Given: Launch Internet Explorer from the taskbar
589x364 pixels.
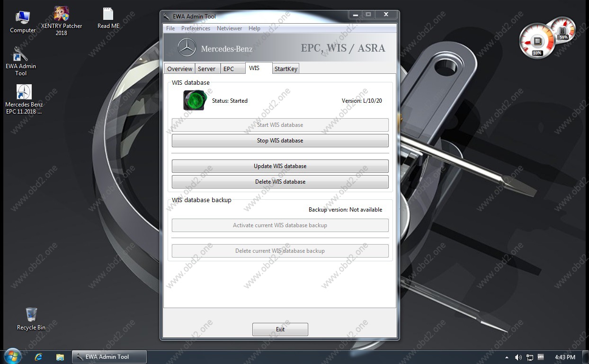Looking at the screenshot, I should [39, 357].
